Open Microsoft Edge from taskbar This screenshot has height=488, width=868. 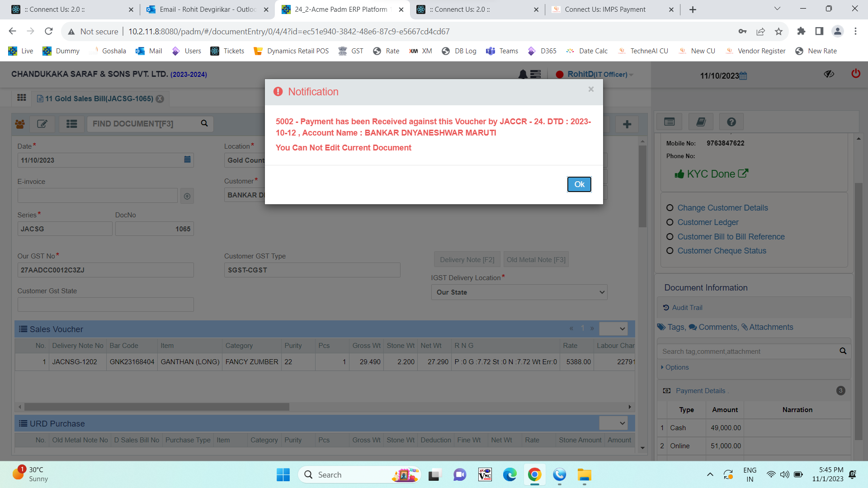tap(510, 475)
